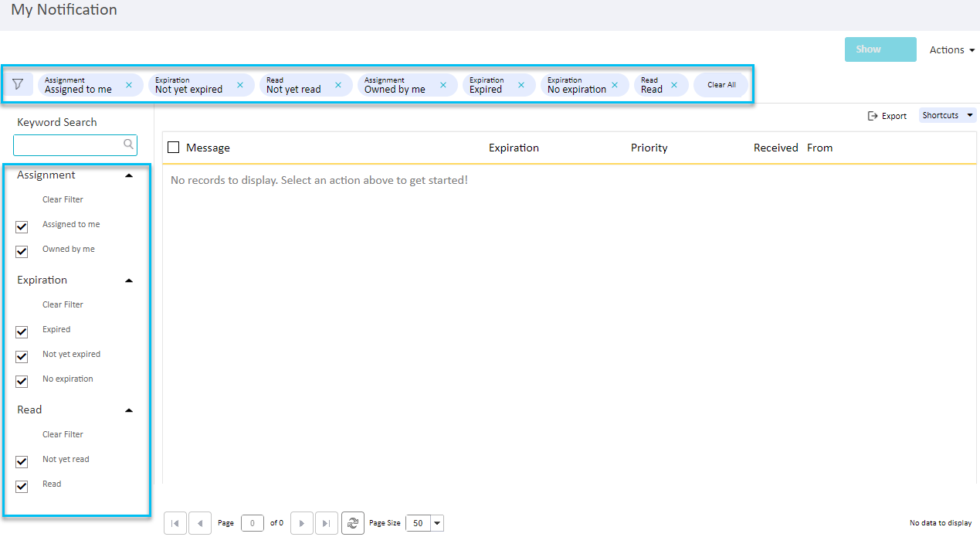Collapse the Assignment filter section
The width and height of the screenshot is (980, 537).
129,174
